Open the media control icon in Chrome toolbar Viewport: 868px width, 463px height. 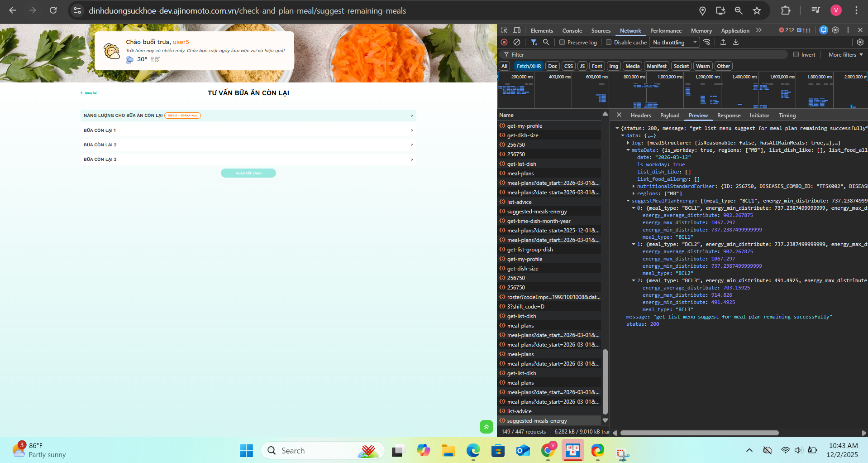(x=816, y=10)
